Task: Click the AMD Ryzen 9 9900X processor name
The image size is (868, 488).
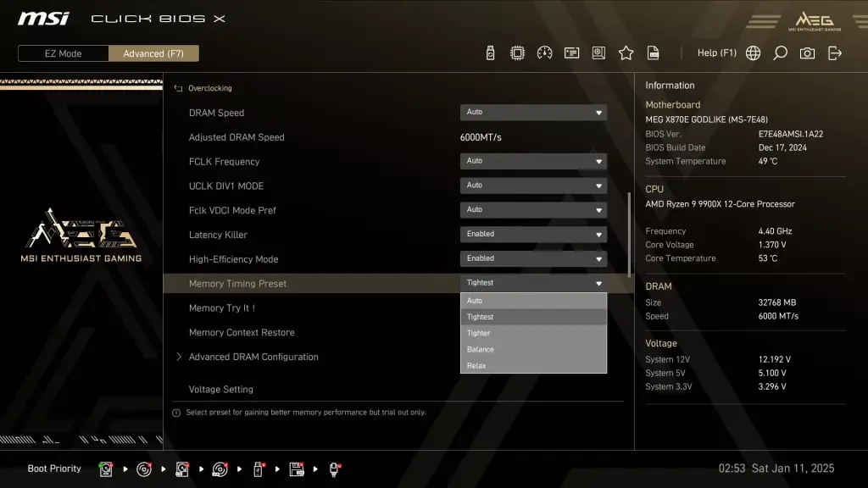Action: 720,204
